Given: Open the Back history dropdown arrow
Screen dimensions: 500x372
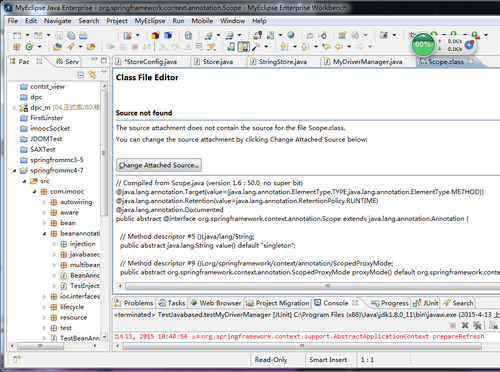Looking at the screenshot, I should [x=349, y=47].
